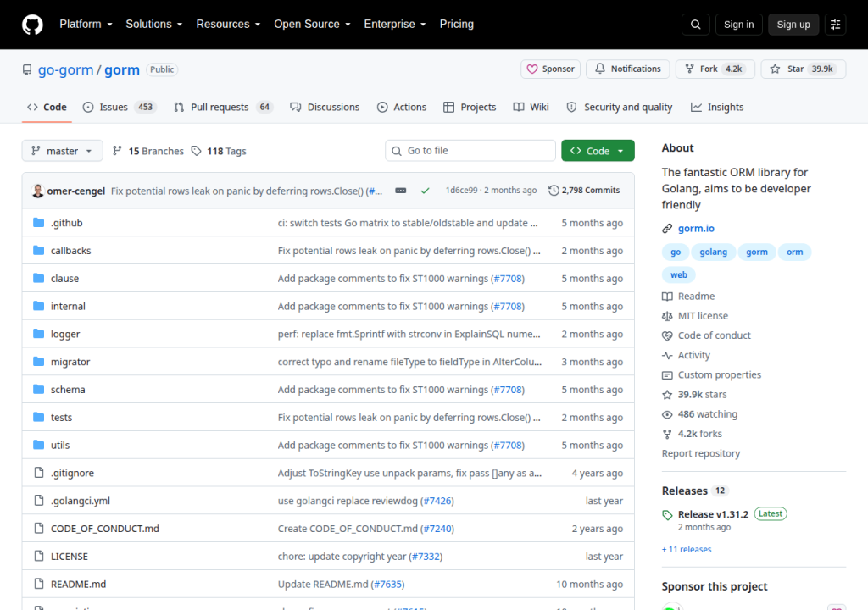Click the omer-cengel avatar thumbnail

coord(37,191)
